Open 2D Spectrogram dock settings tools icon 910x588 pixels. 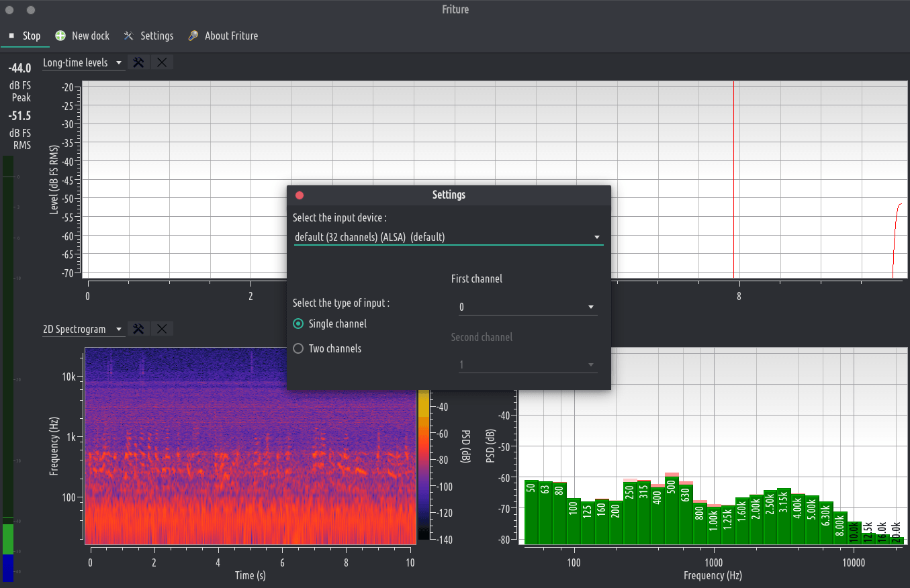pos(139,329)
